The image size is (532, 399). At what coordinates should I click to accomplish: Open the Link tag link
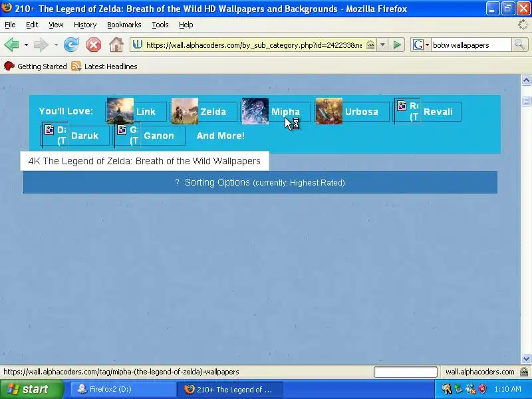tap(146, 112)
